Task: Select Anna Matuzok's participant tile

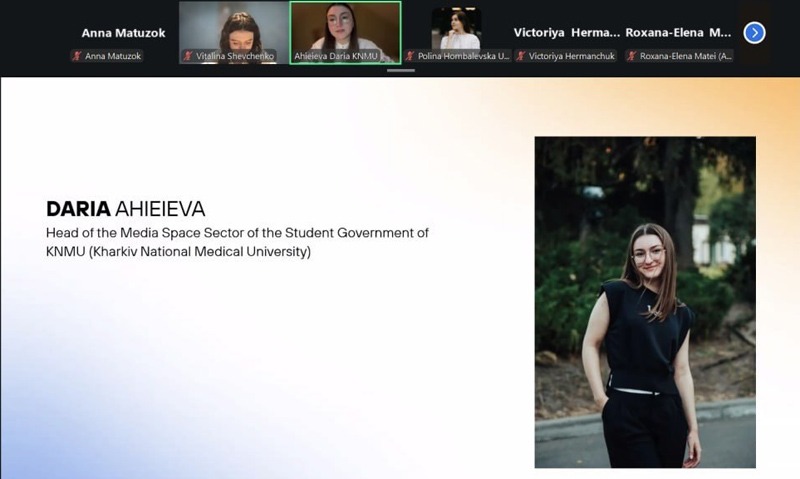Action: click(x=123, y=33)
